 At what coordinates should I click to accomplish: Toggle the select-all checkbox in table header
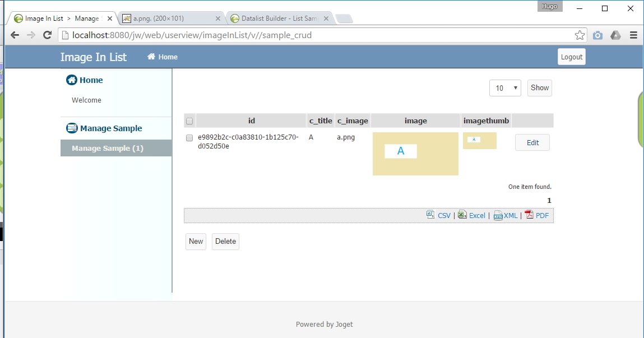pyautogui.click(x=189, y=121)
